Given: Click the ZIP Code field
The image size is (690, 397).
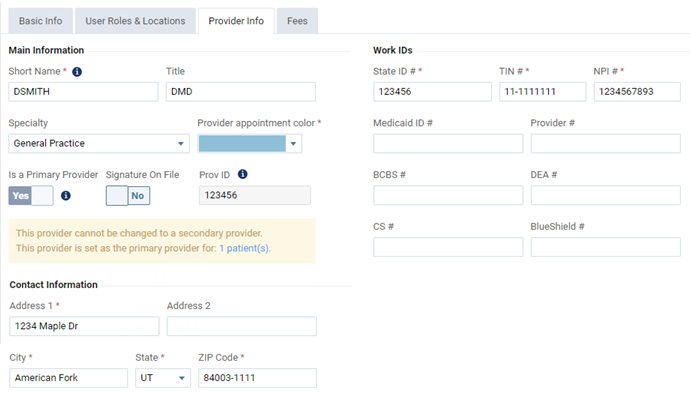Looking at the screenshot, I should (257, 378).
